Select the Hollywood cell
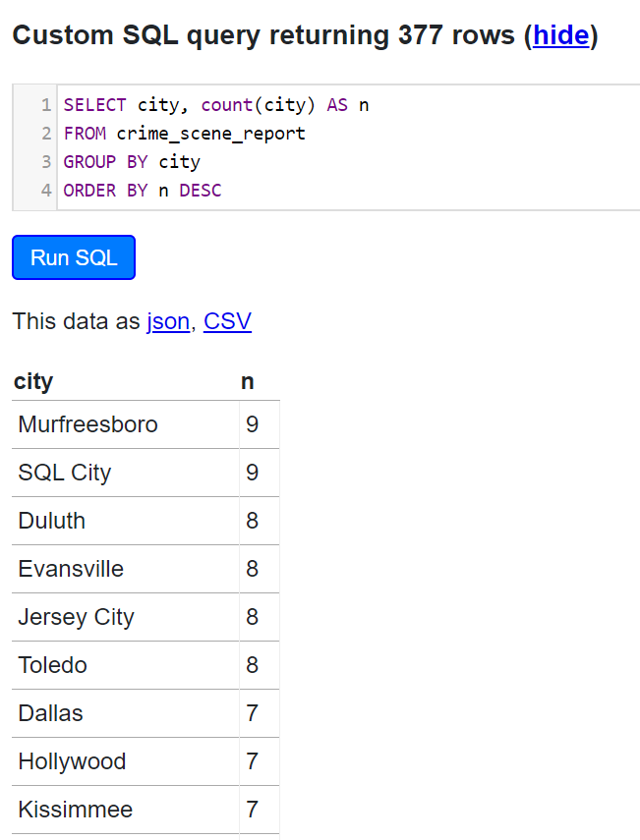 [126, 761]
